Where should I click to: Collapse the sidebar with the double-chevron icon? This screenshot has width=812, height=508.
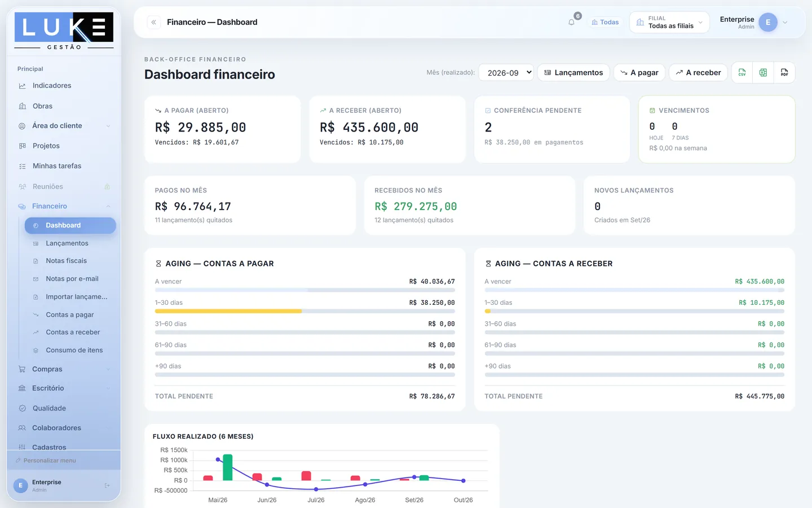[153, 22]
